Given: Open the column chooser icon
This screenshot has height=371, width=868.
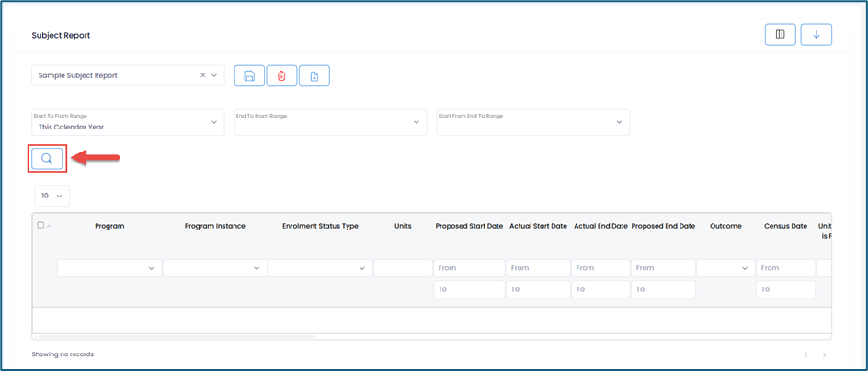Looking at the screenshot, I should click(780, 35).
